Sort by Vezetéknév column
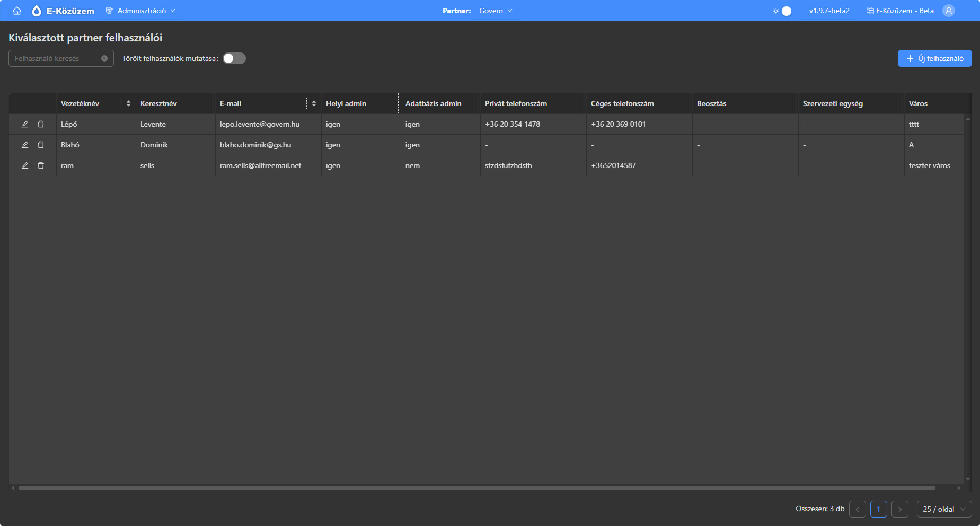Image resolution: width=980 pixels, height=526 pixels. coord(128,103)
